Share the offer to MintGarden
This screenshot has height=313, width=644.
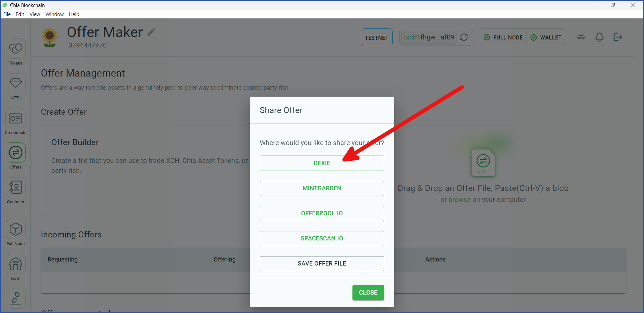click(x=322, y=188)
